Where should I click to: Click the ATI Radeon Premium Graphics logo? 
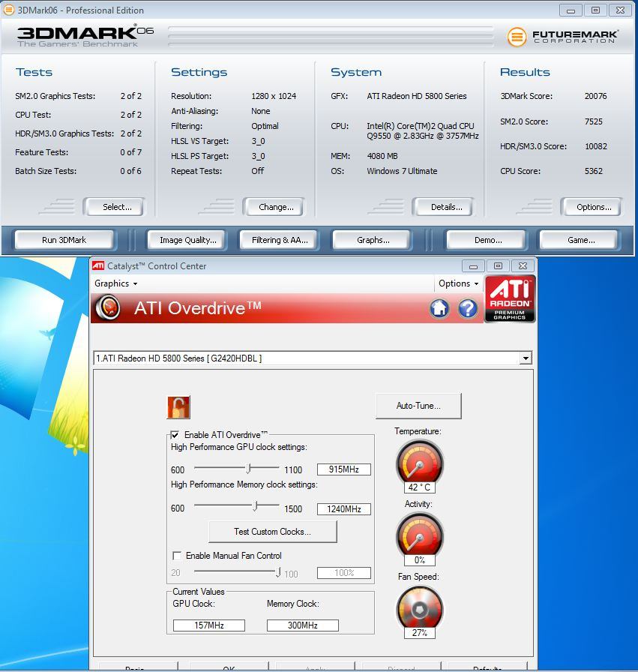pyautogui.click(x=510, y=298)
